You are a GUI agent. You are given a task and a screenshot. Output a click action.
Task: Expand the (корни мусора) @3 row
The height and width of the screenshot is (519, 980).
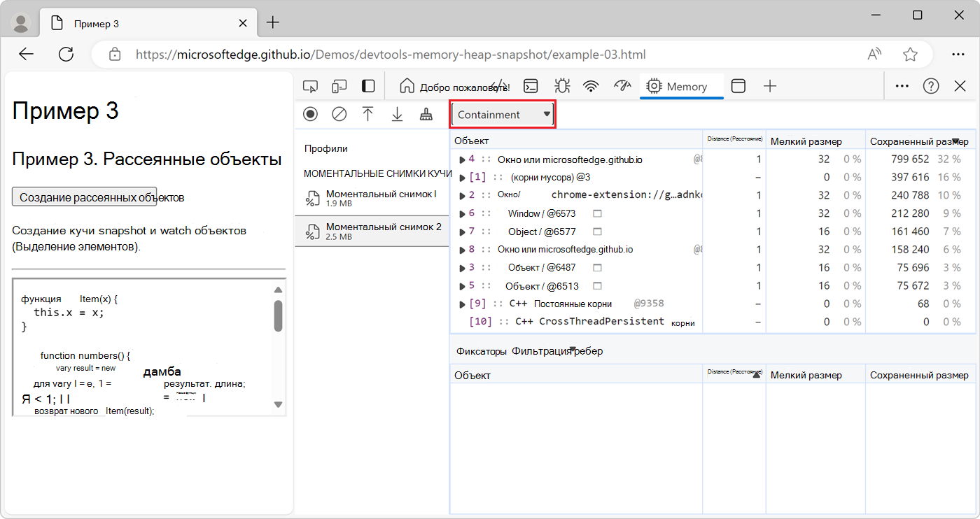tap(462, 178)
